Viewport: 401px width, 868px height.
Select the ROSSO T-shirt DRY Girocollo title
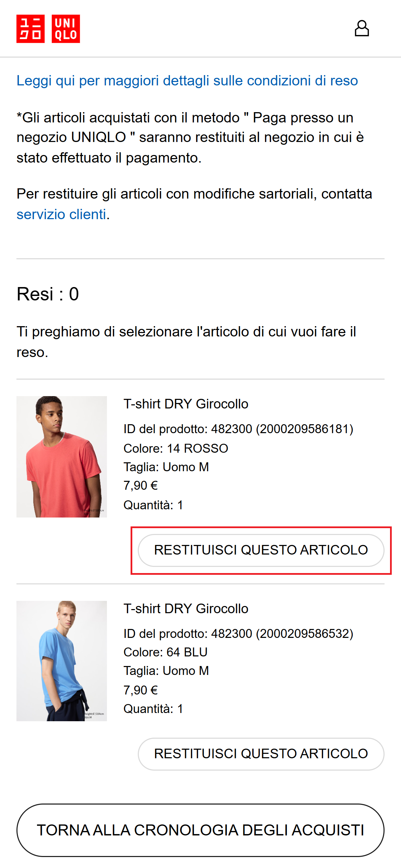point(186,404)
